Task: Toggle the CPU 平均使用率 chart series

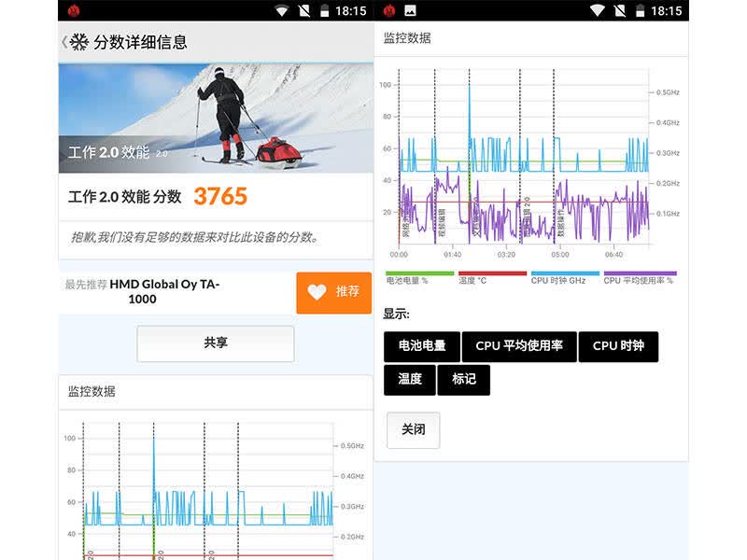Action: (x=519, y=346)
